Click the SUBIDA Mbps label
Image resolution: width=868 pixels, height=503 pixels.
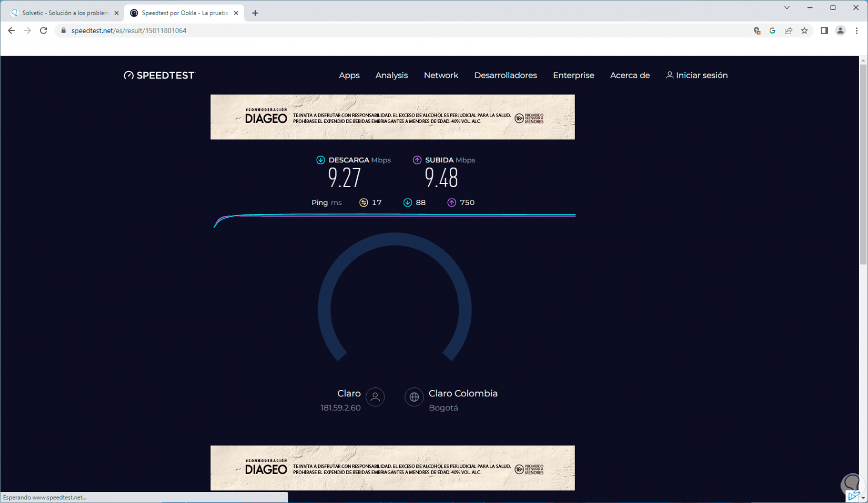[x=450, y=160]
